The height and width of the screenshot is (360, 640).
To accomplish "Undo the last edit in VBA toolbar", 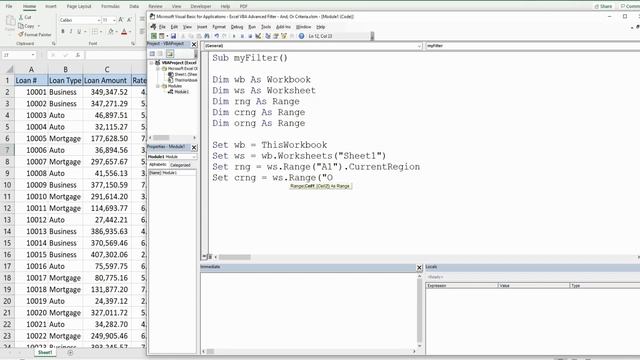I will tap(217, 36).
